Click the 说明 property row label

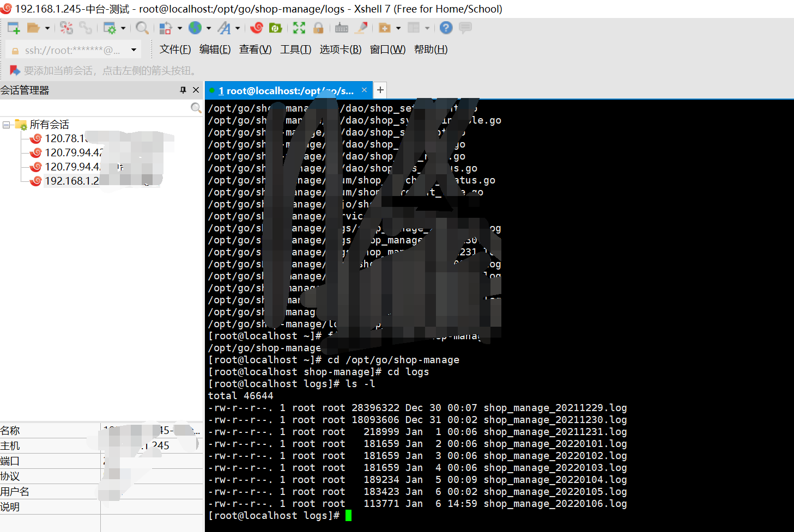coord(10,507)
